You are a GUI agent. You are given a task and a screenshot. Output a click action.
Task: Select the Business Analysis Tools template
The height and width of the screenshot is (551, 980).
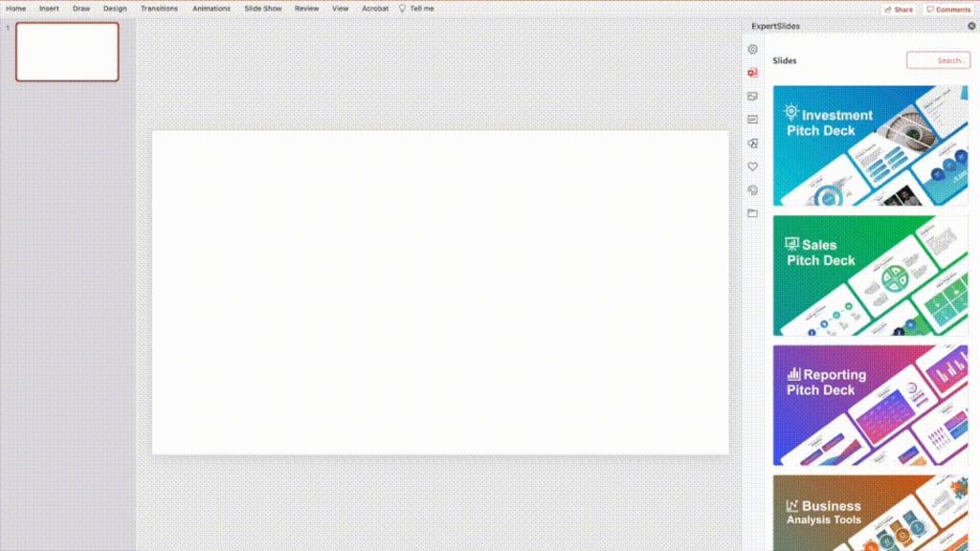pyautogui.click(x=870, y=513)
